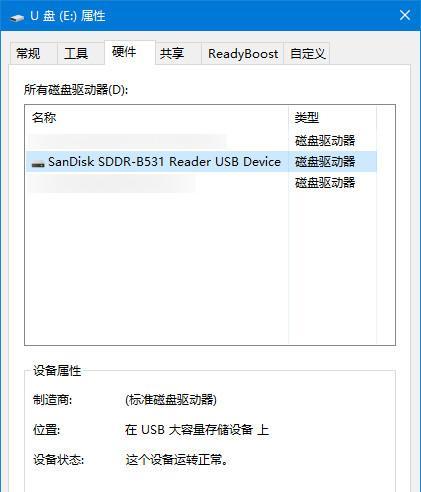Click the 磁盘驱动器 type cell of SanDisk row
The width and height of the screenshot is (421, 492).
tap(325, 162)
